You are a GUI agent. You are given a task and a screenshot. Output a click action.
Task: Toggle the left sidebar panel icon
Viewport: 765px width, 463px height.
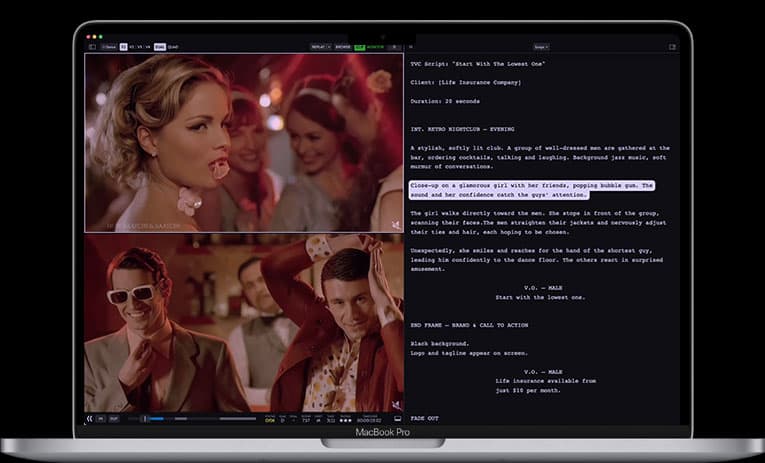(92, 46)
